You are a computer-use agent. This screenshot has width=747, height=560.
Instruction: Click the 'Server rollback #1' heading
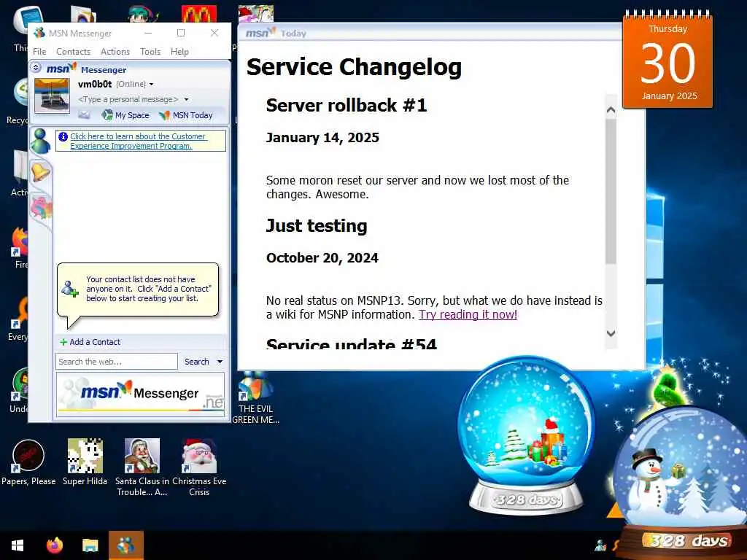pyautogui.click(x=347, y=105)
